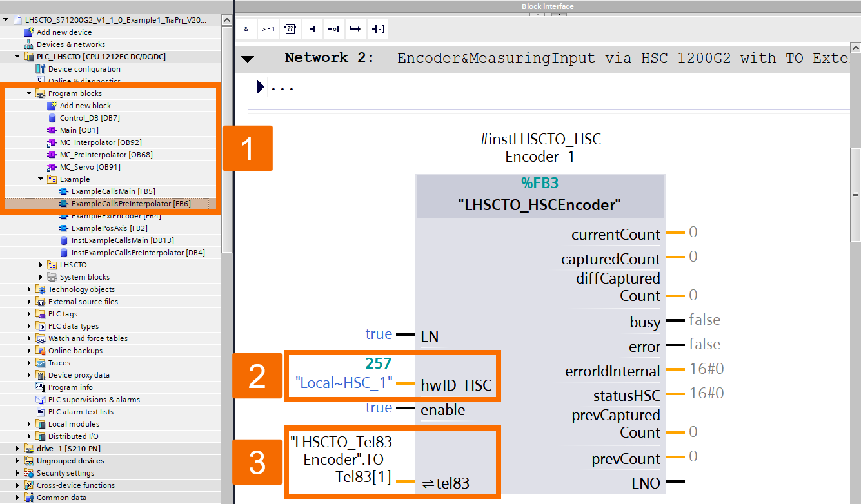Viewport: 861px width, 504px height.
Task: Insert an assignment [=] coil
Action: pos(377,29)
